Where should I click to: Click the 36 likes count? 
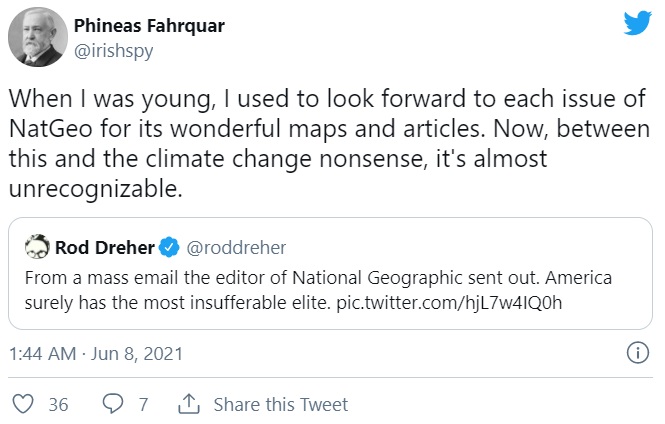[x=58, y=404]
